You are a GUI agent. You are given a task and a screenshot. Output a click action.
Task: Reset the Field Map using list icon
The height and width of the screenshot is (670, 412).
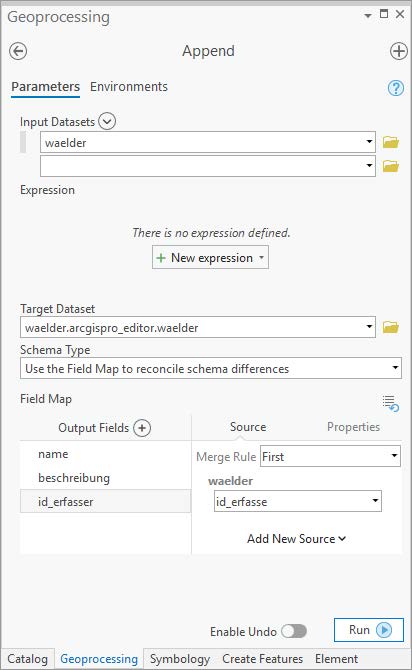tap(391, 403)
